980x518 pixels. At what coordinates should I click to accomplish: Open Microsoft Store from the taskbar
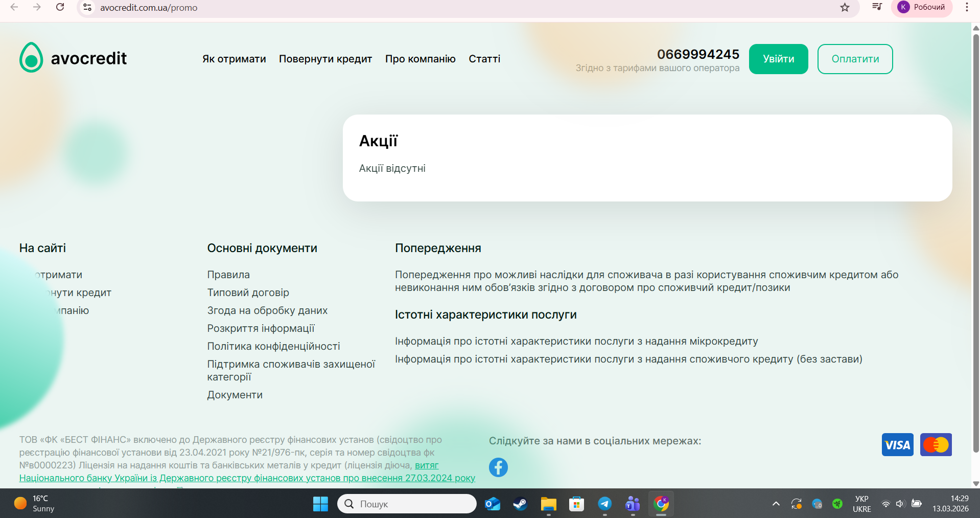[576, 504]
